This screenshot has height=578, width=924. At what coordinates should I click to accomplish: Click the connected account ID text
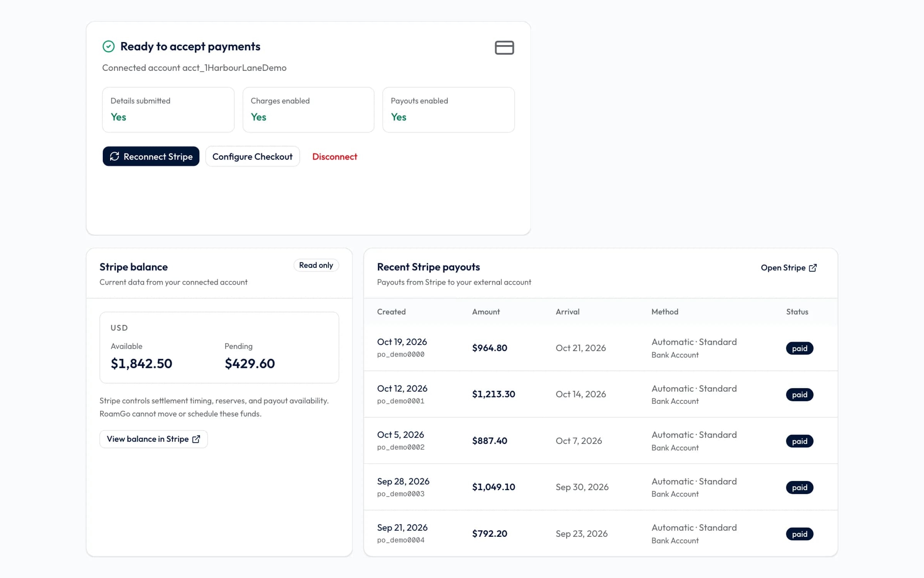tap(234, 68)
